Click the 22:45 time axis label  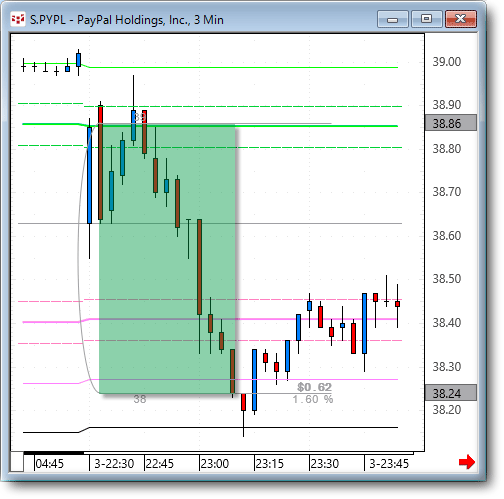160,463
